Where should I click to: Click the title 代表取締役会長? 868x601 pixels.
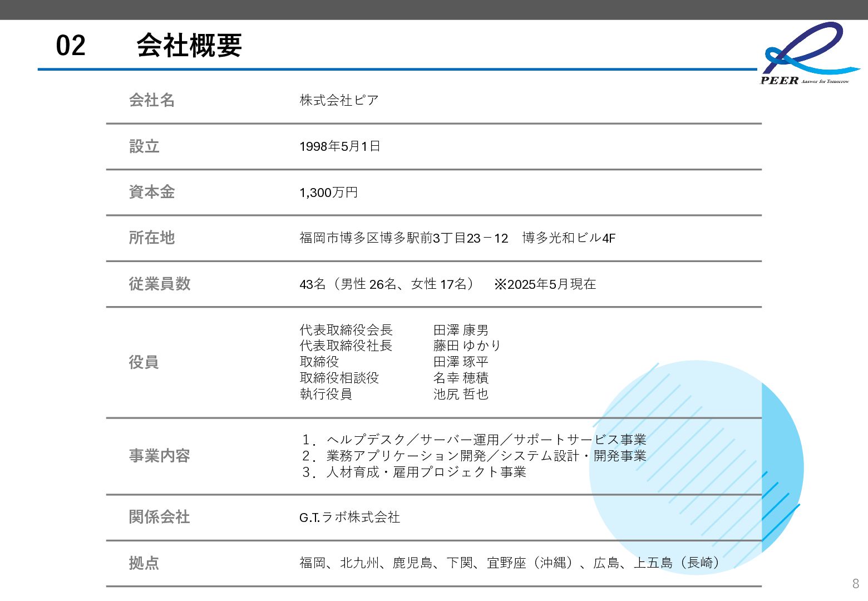coord(346,330)
